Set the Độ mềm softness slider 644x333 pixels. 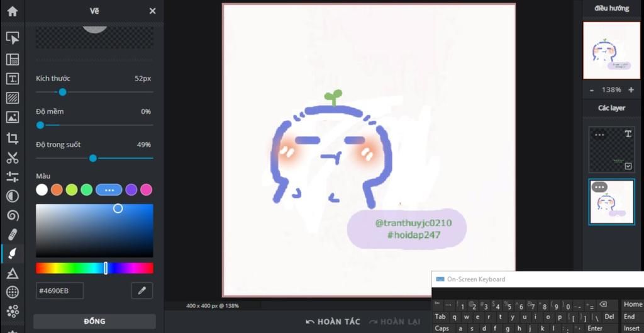(94, 125)
